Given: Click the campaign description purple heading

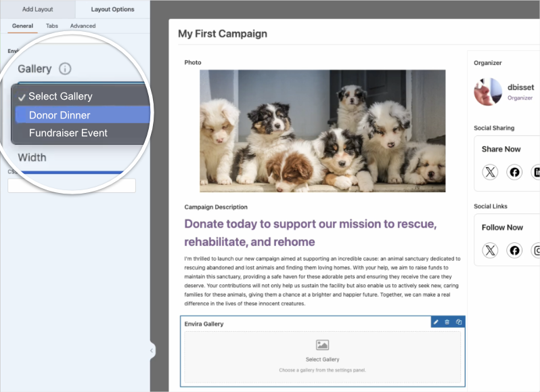Looking at the screenshot, I should click(311, 233).
